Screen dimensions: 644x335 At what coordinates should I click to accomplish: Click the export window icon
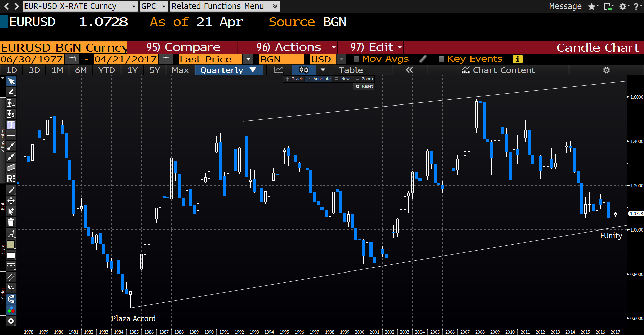pos(608,6)
